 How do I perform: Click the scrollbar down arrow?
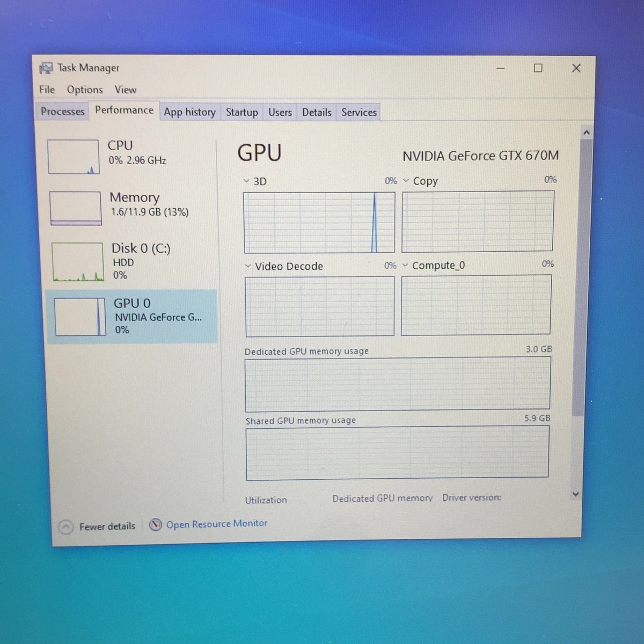[x=576, y=494]
